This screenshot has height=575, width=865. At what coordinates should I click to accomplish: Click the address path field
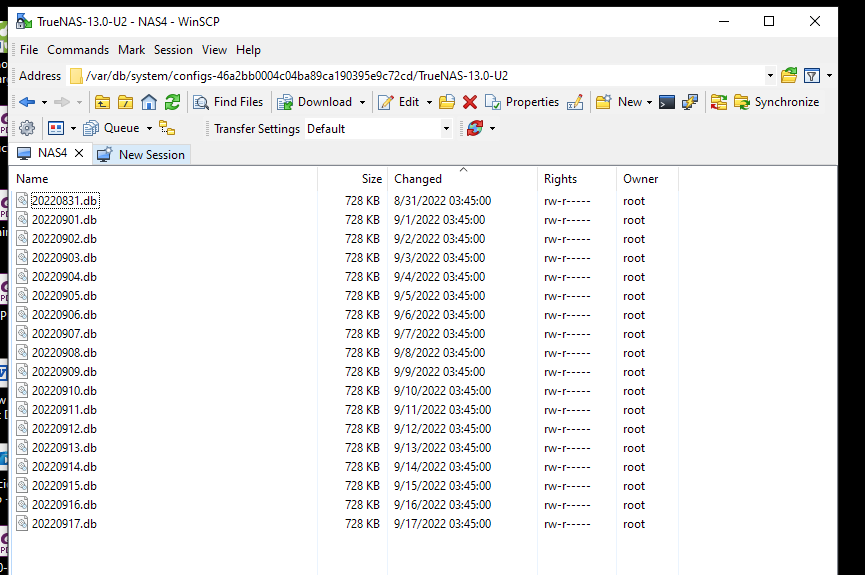pyautogui.click(x=417, y=76)
